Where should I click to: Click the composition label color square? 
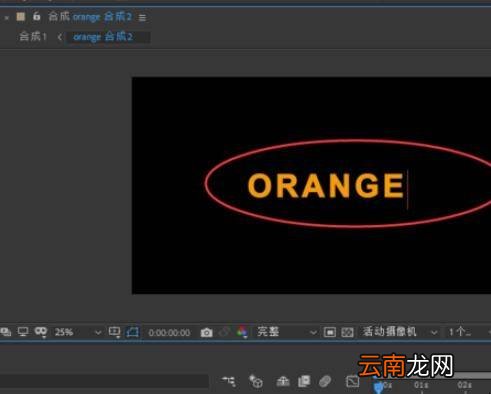pos(21,16)
